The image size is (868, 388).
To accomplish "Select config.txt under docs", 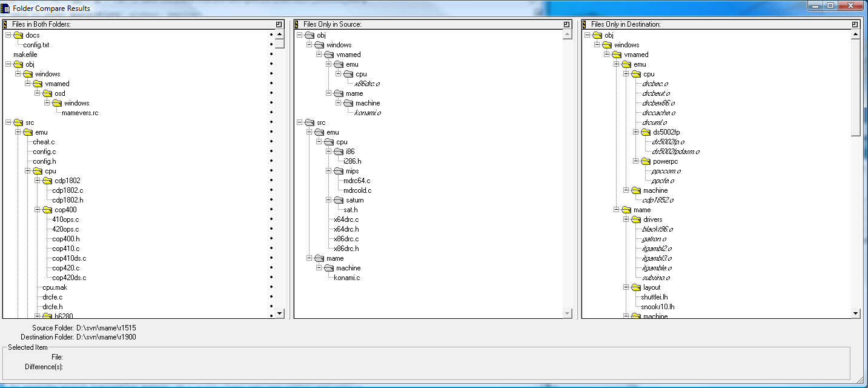I will 36,45.
